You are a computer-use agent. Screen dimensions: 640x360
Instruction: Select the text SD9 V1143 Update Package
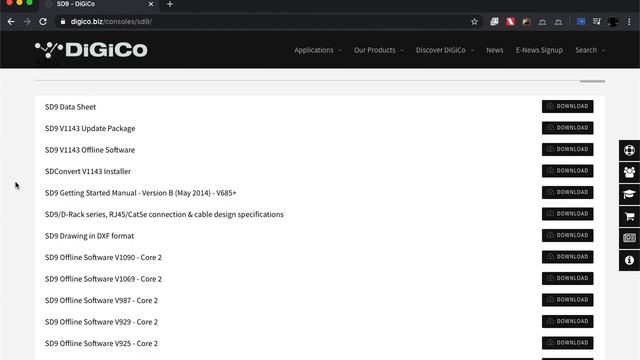90,129
